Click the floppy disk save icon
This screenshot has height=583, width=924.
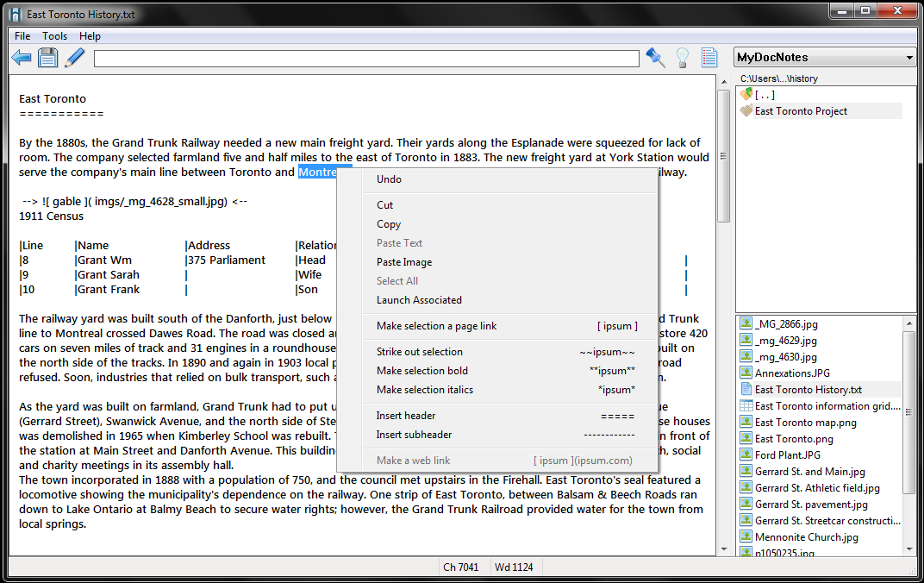pyautogui.click(x=47, y=58)
